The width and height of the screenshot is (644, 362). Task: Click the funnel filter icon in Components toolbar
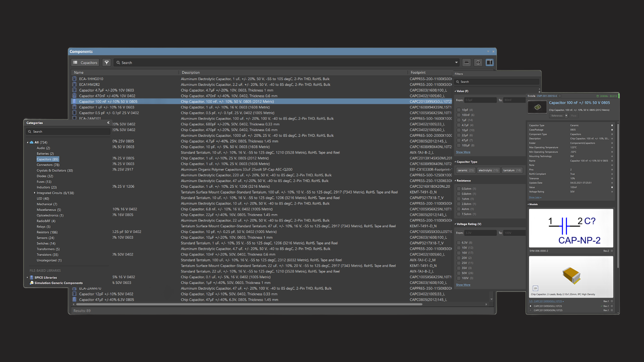[x=106, y=63]
